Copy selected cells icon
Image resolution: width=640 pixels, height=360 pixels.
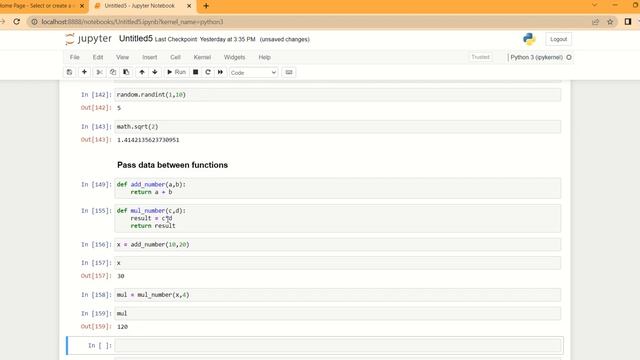[x=113, y=72]
